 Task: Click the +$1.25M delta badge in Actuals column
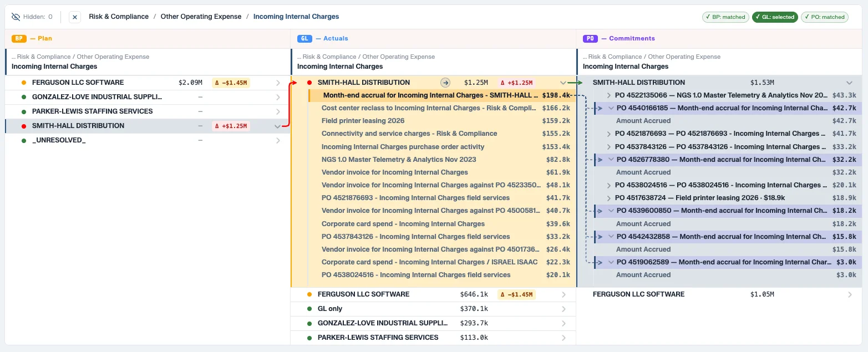pyautogui.click(x=516, y=83)
